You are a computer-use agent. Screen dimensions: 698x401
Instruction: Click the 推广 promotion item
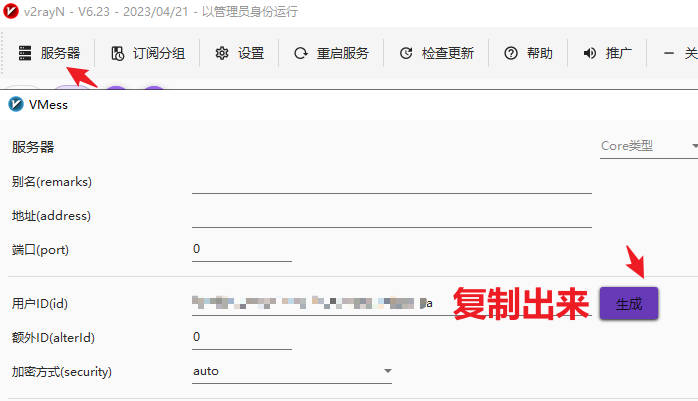[607, 53]
